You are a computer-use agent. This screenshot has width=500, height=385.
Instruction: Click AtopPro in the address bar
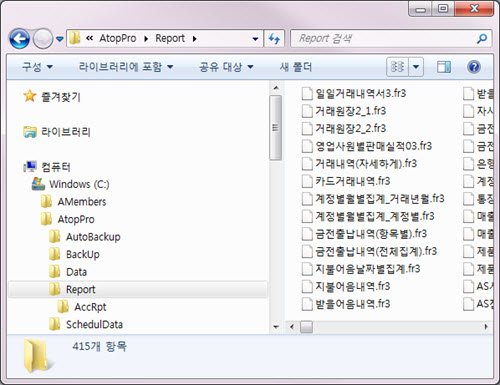tap(118, 38)
